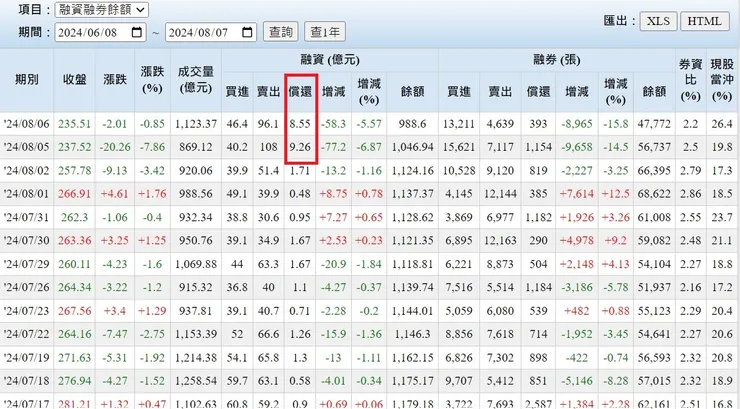Viewport: 740px width, 409px height.
Task: Click the 融資 餘額 column header
Action: pyautogui.click(x=412, y=91)
